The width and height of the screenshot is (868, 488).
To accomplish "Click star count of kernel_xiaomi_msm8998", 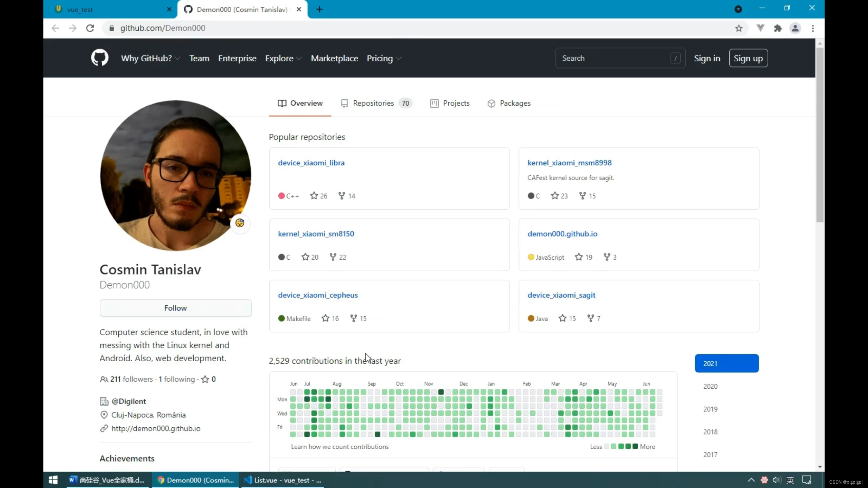I will [x=559, y=196].
